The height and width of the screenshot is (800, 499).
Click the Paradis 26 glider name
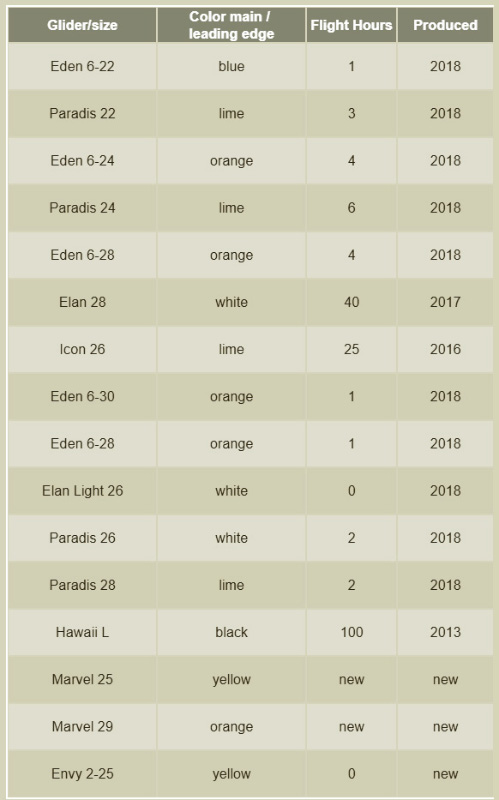[x=82, y=538]
